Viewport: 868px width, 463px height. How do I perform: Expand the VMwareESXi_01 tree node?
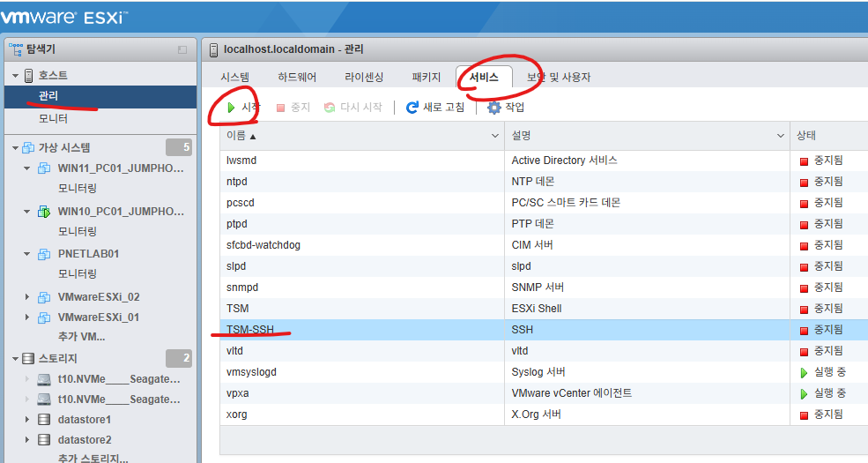pyautogui.click(x=26, y=317)
